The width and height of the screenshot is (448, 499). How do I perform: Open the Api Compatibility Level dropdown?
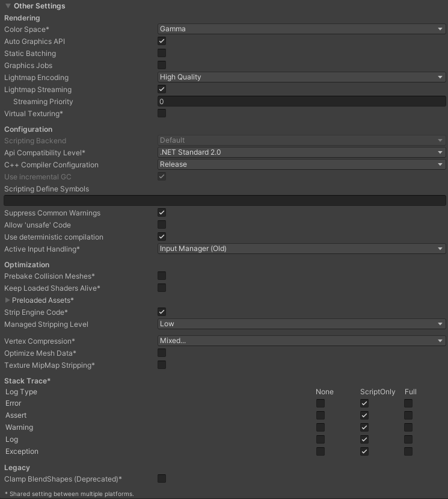(301, 152)
